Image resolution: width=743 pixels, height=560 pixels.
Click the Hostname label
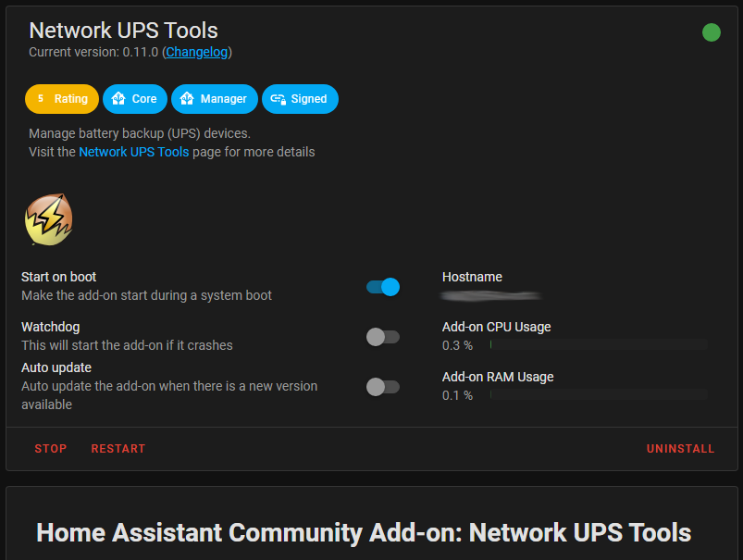coord(472,277)
